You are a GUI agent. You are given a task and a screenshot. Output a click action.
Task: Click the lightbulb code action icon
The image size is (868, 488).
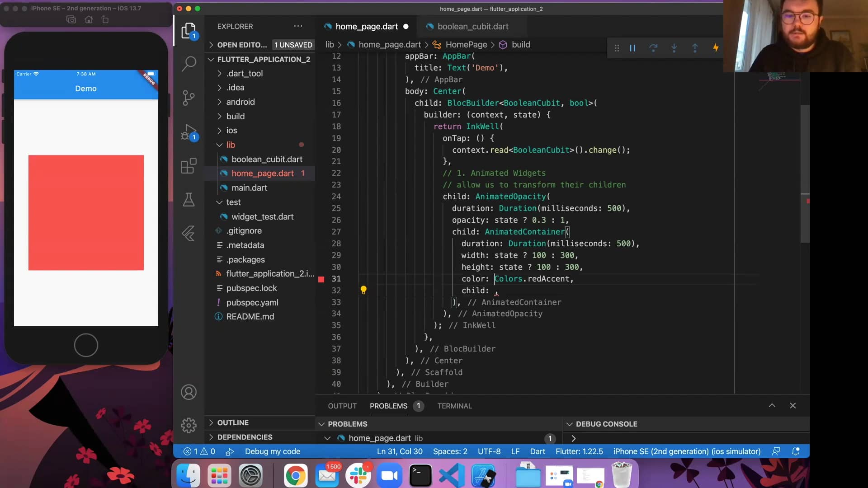tap(363, 290)
